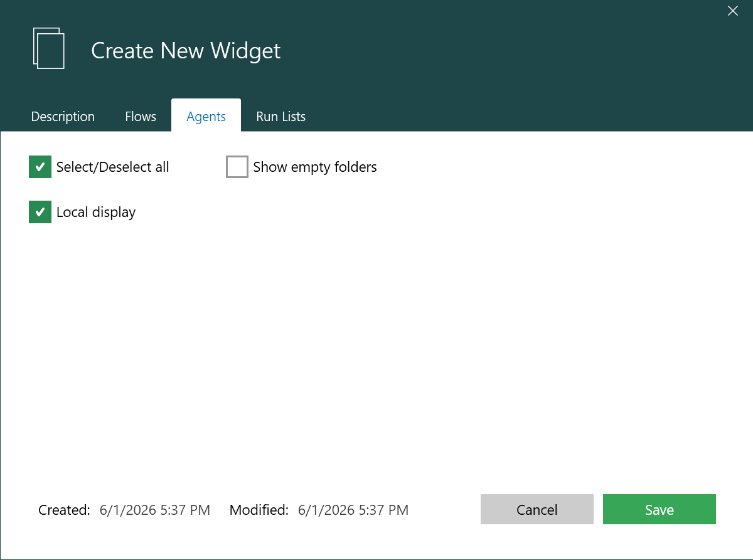Uncheck the Select/Deselect all checkbox
The width and height of the screenshot is (753, 560).
coord(40,167)
